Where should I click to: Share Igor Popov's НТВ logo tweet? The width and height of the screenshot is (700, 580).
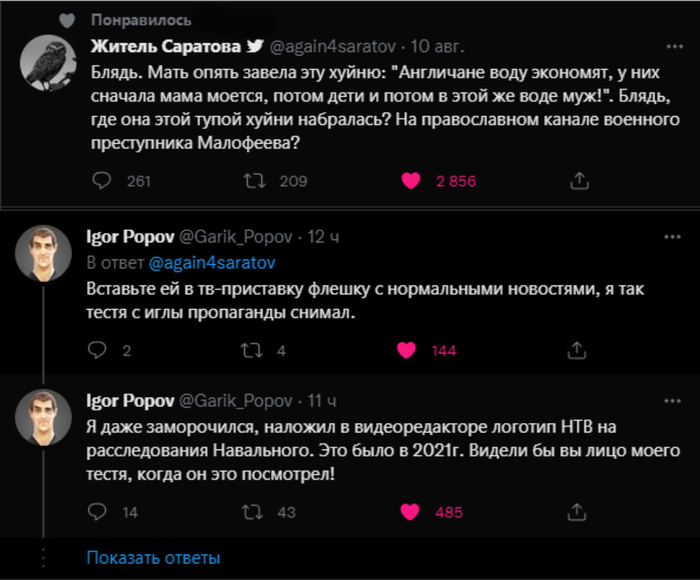(577, 512)
